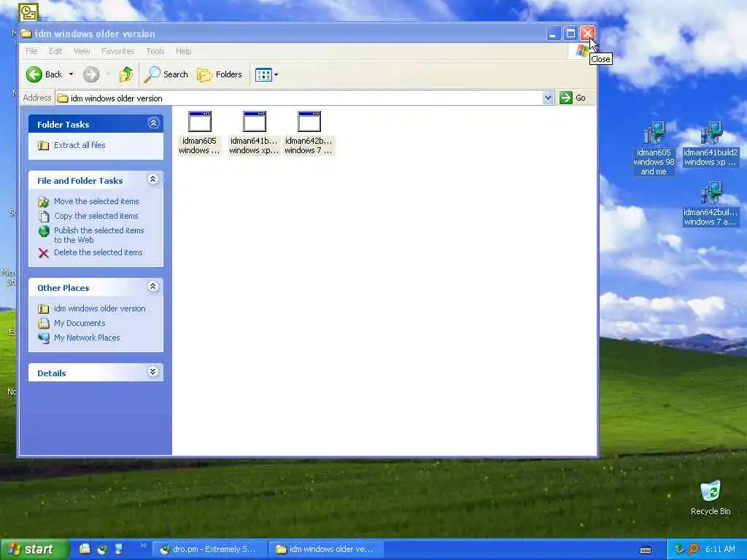Select desktop icon idman605 windows 98 and me

point(654,148)
